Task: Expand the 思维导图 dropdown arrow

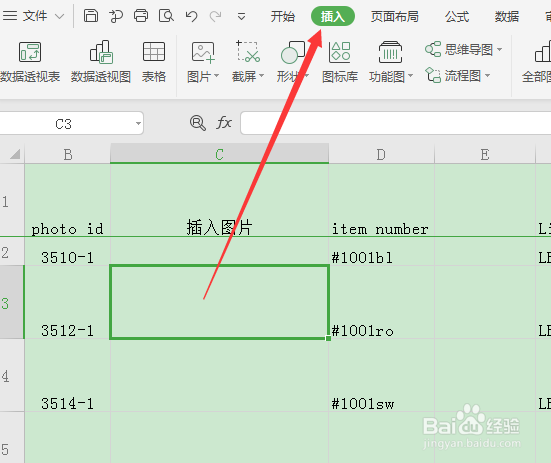Action: 499,50
